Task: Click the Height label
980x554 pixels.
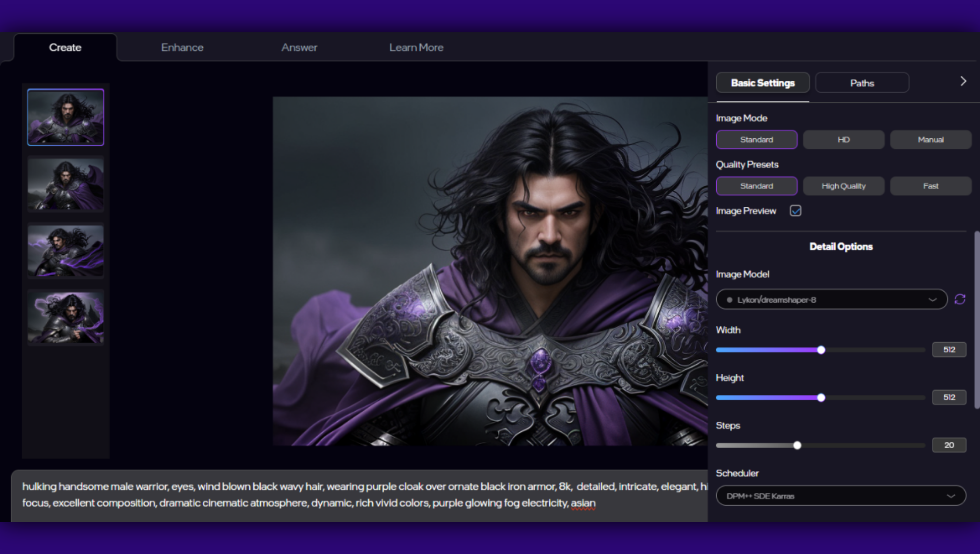Action: (x=730, y=378)
